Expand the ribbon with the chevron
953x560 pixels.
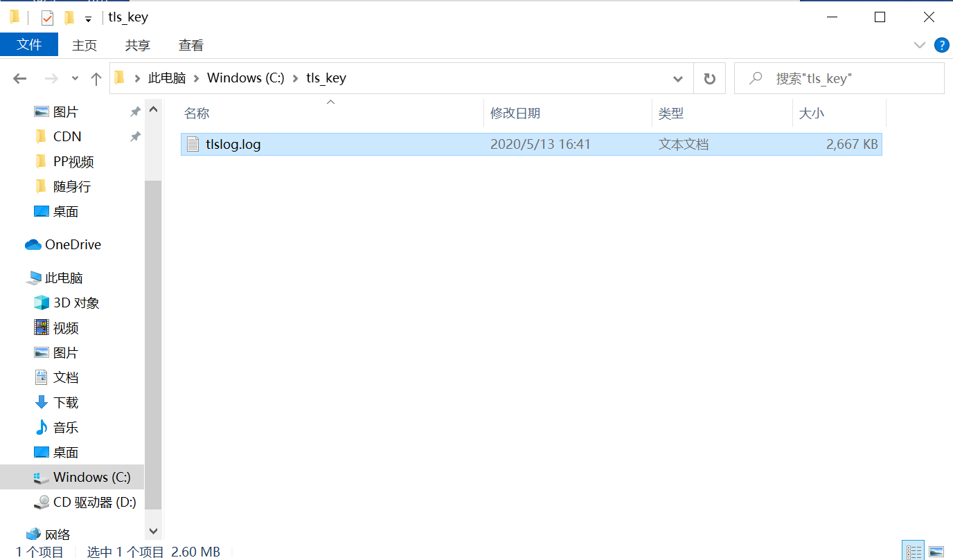pos(920,46)
